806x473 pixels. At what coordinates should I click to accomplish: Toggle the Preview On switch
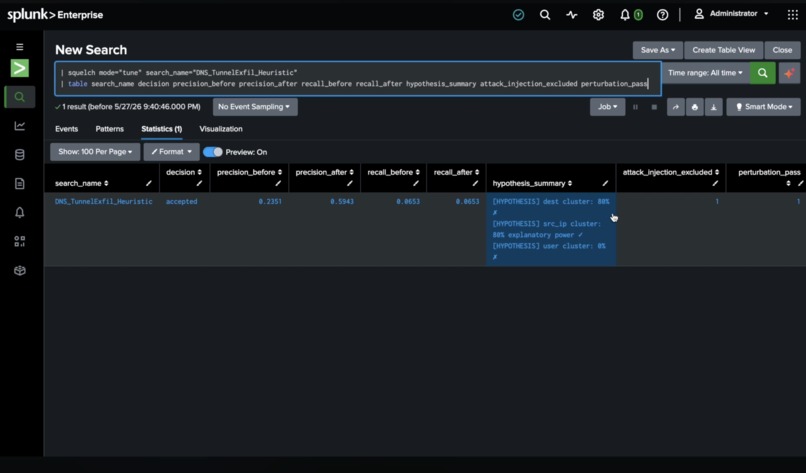[213, 152]
